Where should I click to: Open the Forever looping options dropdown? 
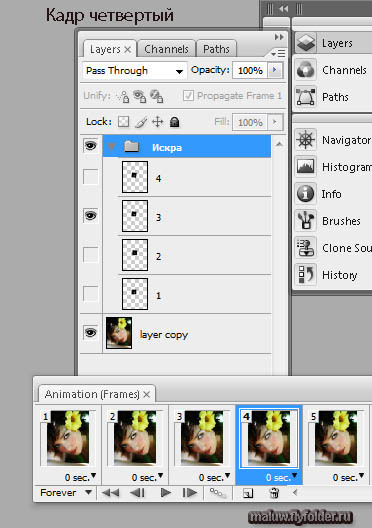pyautogui.click(x=66, y=493)
